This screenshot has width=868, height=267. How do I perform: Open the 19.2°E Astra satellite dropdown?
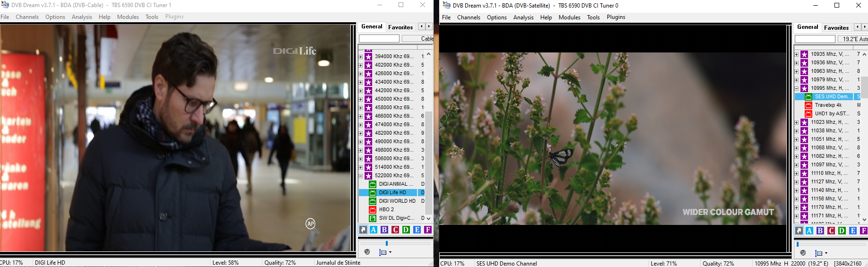pyautogui.click(x=853, y=39)
